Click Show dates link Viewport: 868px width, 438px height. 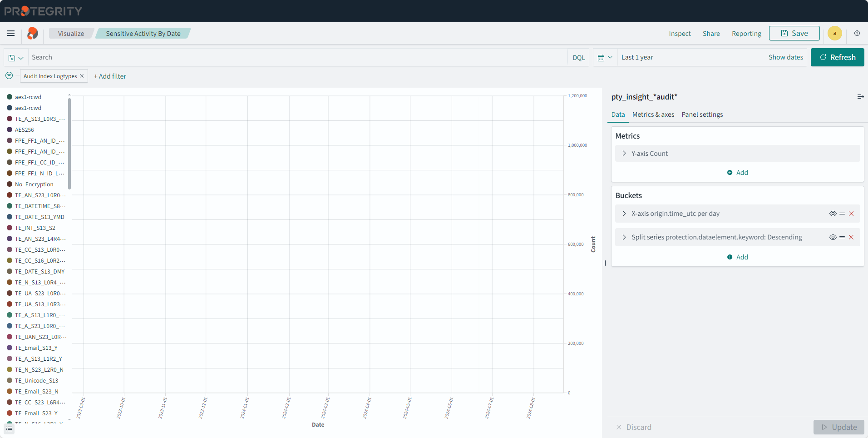(x=785, y=57)
